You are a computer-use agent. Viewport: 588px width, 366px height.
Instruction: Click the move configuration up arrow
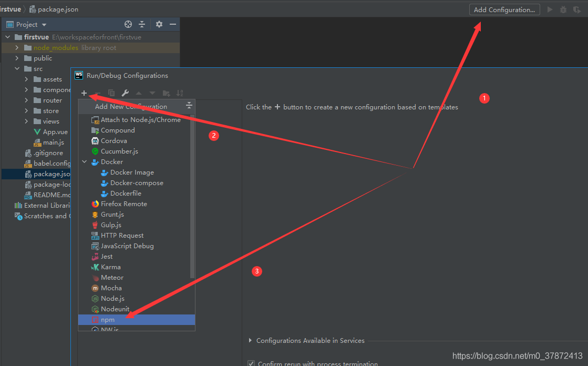coord(139,93)
